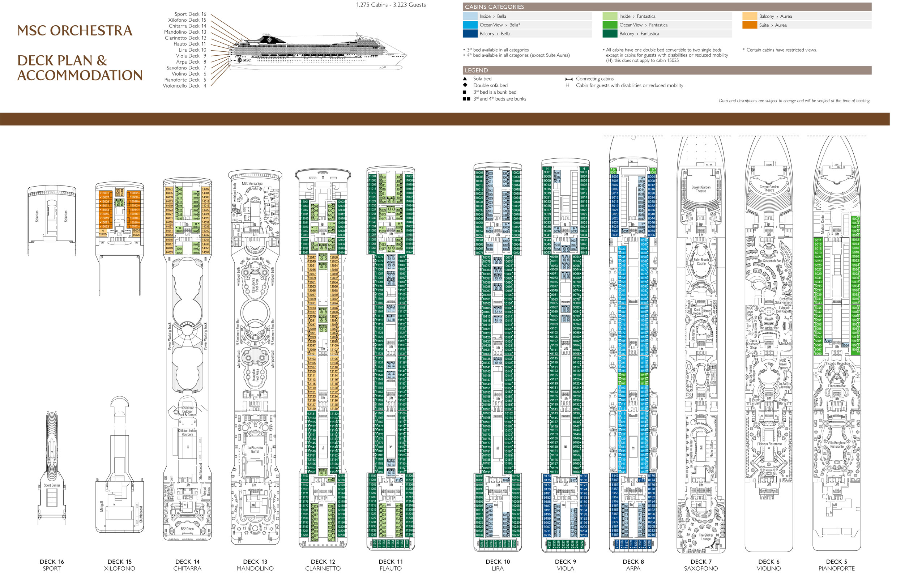The width and height of the screenshot is (909, 588).
Task: Open the DECK 10 LIRA title
Action: point(498,565)
